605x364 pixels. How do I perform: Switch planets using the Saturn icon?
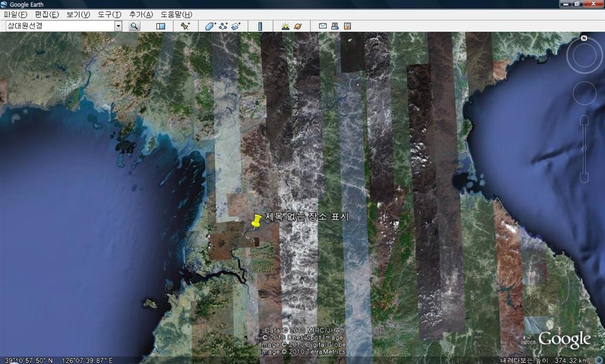point(298,26)
